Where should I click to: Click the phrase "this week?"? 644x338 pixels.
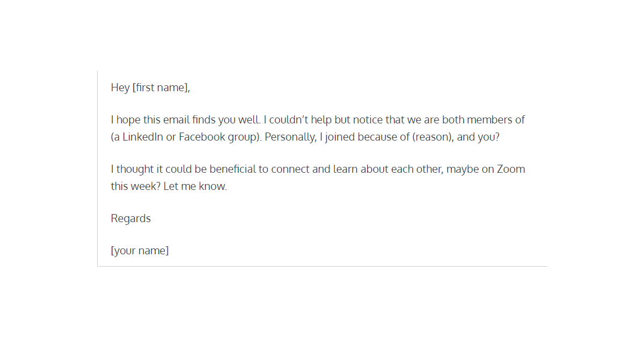133,187
